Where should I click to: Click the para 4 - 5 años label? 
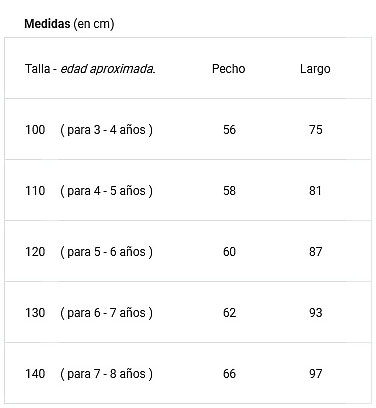click(x=106, y=191)
